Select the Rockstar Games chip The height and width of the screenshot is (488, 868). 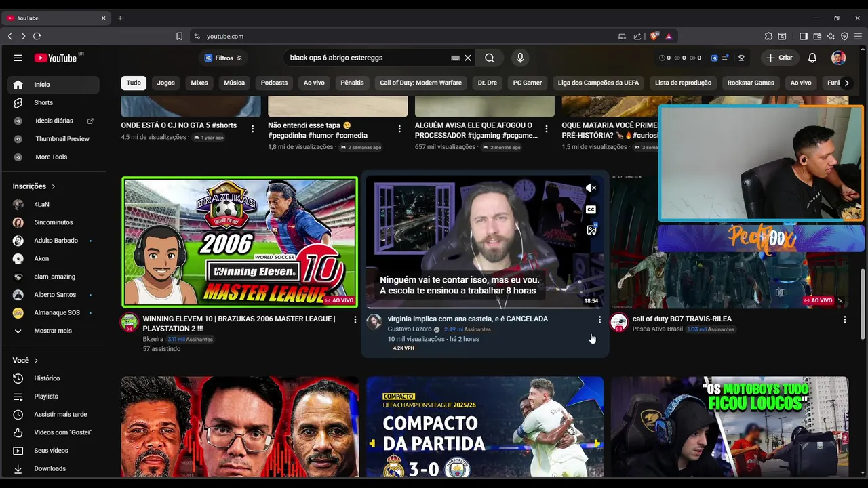pyautogui.click(x=751, y=83)
